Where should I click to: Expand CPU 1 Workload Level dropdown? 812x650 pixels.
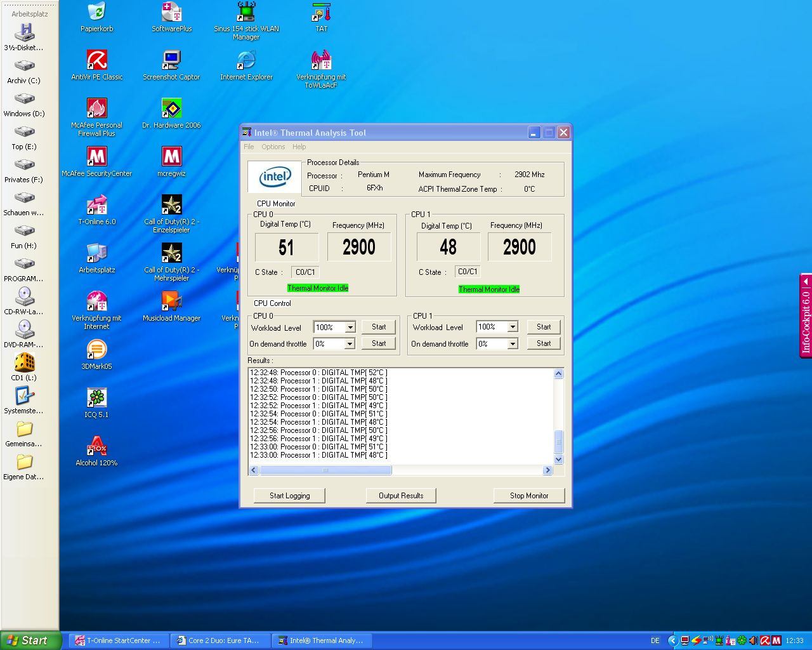point(513,327)
